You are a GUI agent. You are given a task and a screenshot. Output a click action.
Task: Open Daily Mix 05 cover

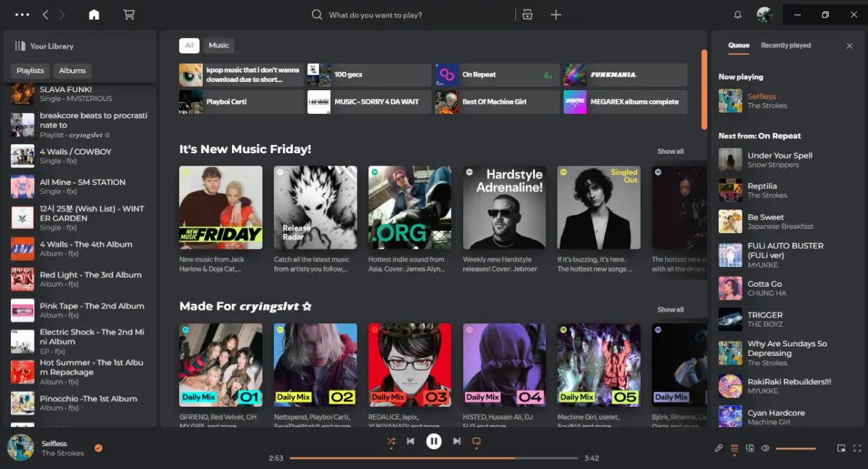pos(599,365)
